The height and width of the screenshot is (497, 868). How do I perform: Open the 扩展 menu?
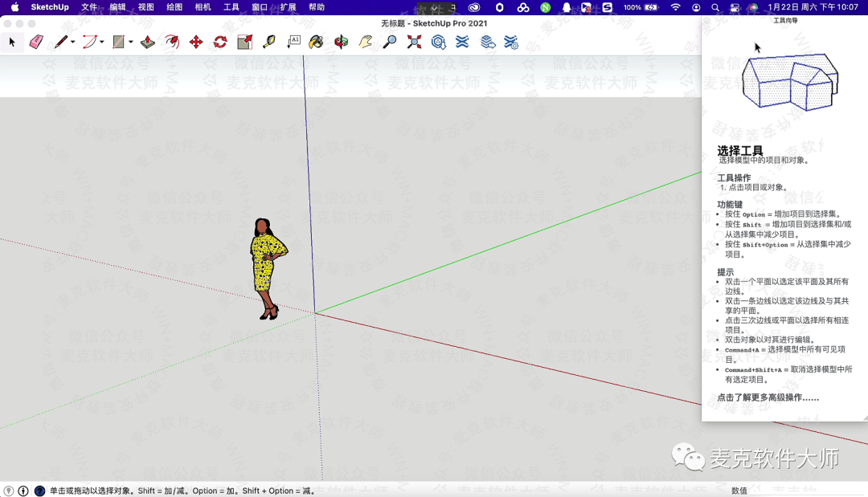coord(288,7)
